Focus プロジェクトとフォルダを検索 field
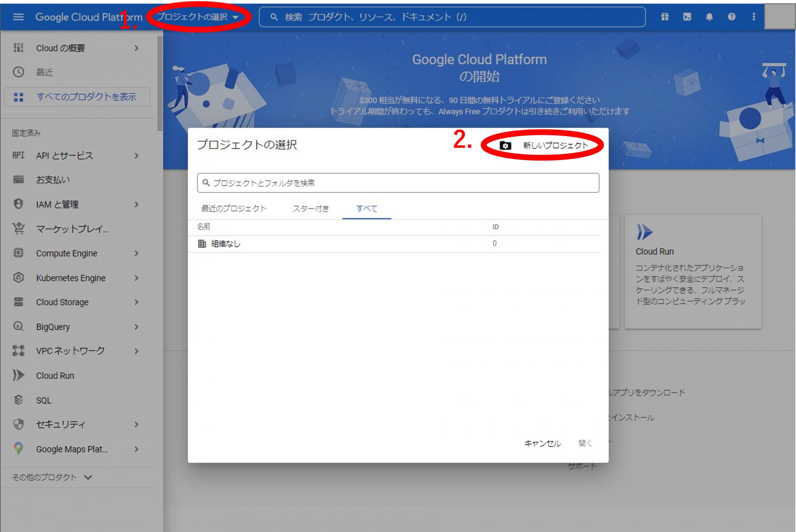The image size is (796, 532). (398, 183)
